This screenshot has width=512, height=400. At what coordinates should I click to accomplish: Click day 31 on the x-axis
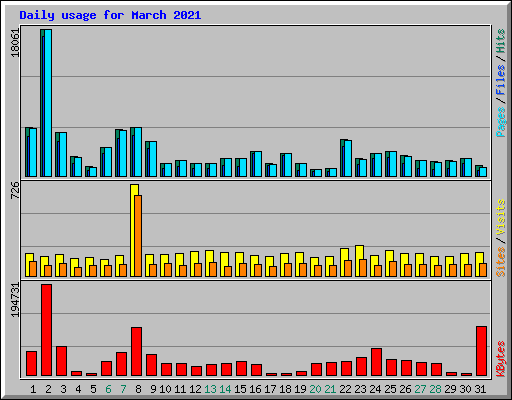pos(480,389)
